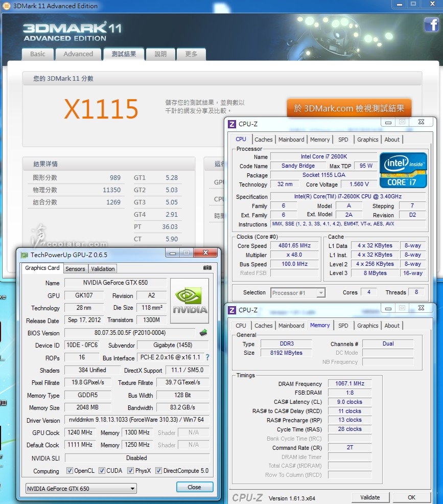Toggle the CUDA checkbox
Image resolution: width=443 pixels, height=504 pixels.
102,471
